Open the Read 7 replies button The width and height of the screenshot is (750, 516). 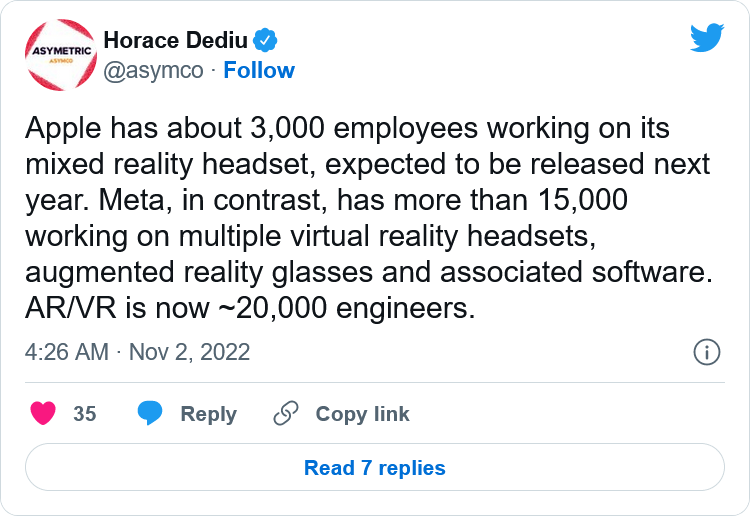375,467
